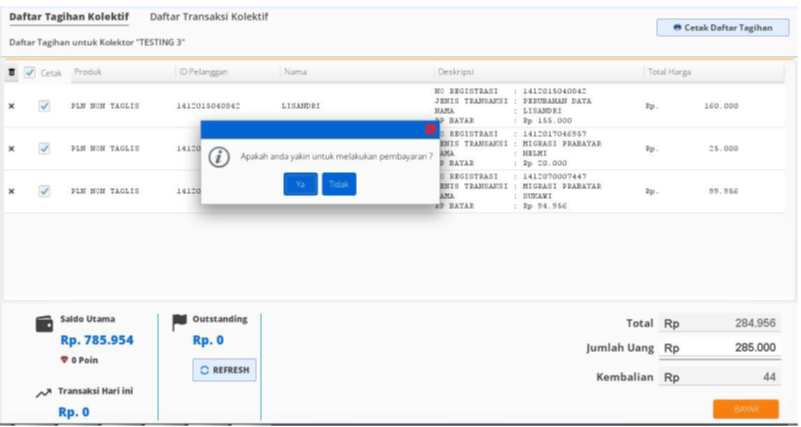
Task: Open the Daftar Tagihan Kolektif tab
Action: (x=69, y=17)
